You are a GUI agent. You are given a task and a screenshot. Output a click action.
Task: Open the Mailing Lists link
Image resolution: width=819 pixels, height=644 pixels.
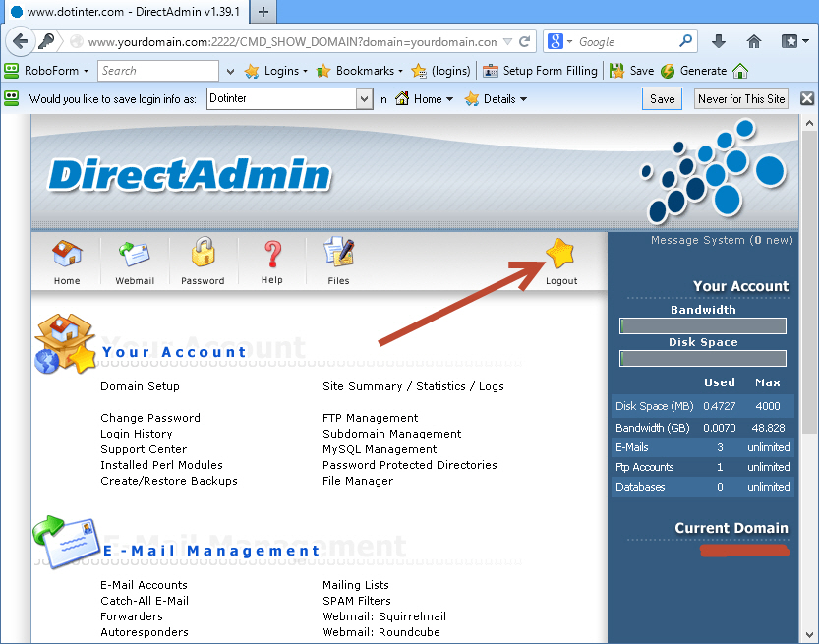(356, 585)
